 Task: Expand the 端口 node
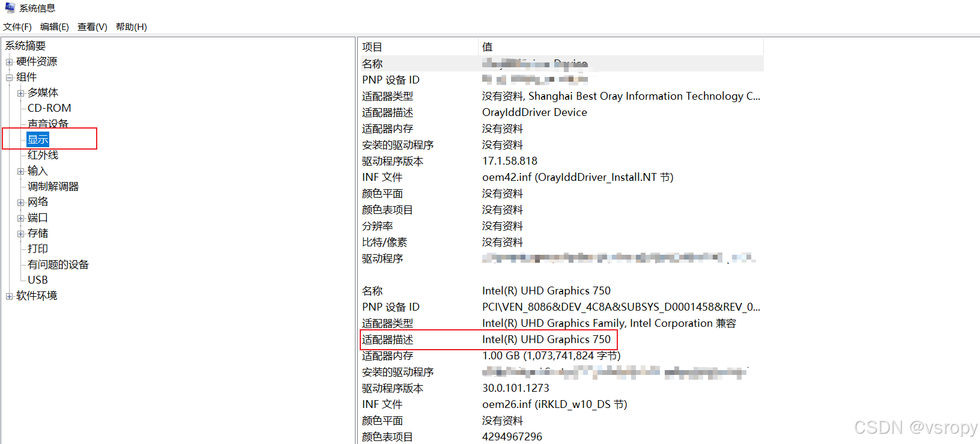[20, 218]
